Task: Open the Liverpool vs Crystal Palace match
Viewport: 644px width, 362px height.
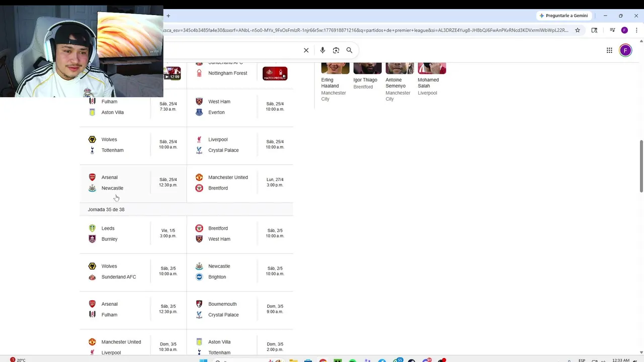Action: click(x=240, y=145)
